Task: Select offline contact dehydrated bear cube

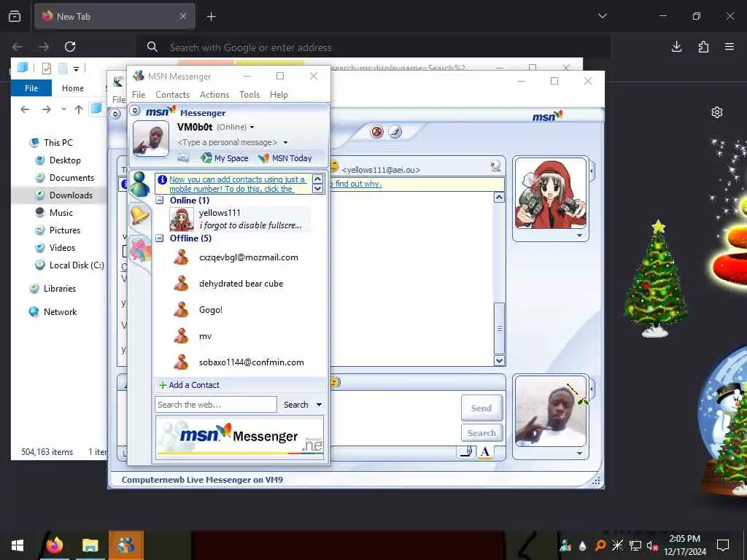Action: 240,284
